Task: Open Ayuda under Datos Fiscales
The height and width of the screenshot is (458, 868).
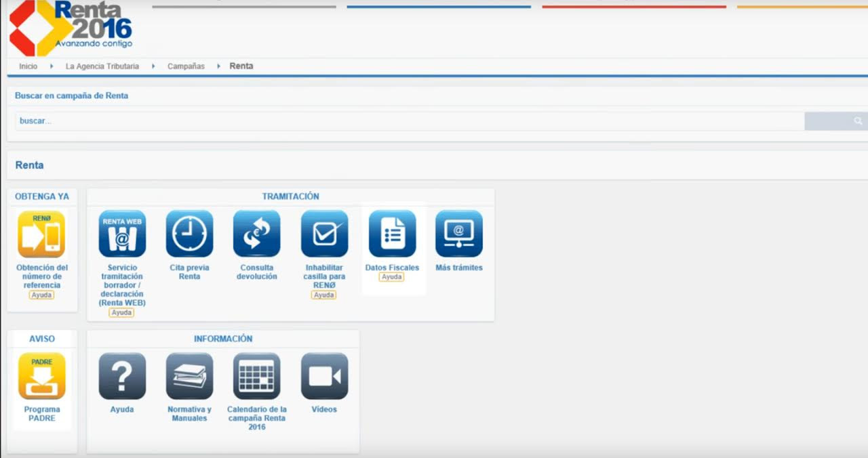Action: pos(391,277)
